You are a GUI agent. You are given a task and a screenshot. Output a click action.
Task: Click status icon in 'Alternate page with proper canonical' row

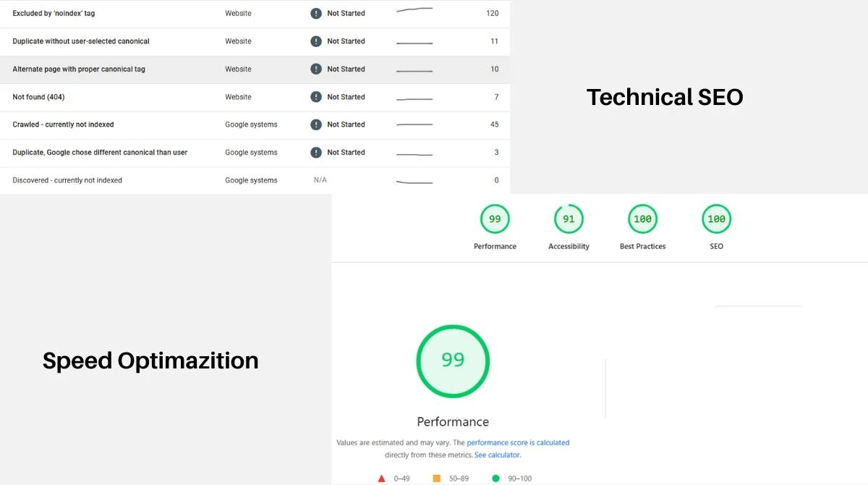316,69
